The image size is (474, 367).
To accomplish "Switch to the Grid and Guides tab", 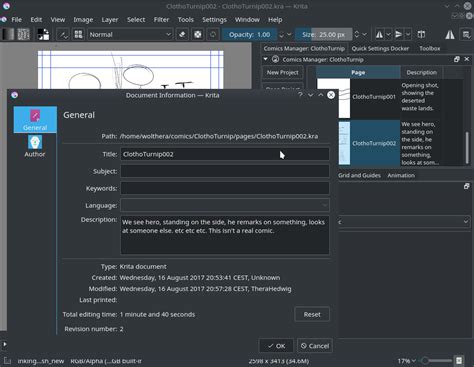I will pos(359,175).
